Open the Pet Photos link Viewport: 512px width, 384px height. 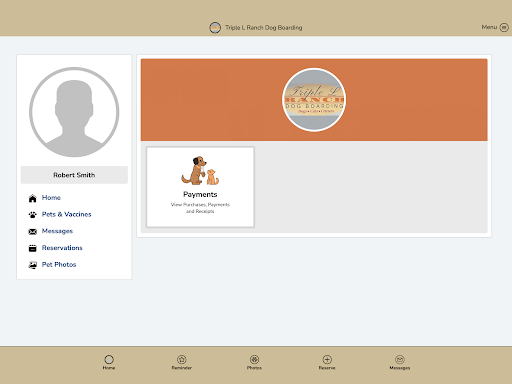[59, 264]
